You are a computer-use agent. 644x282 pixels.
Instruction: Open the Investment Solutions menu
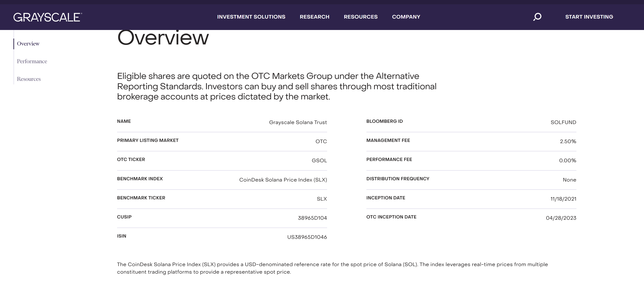coord(251,17)
